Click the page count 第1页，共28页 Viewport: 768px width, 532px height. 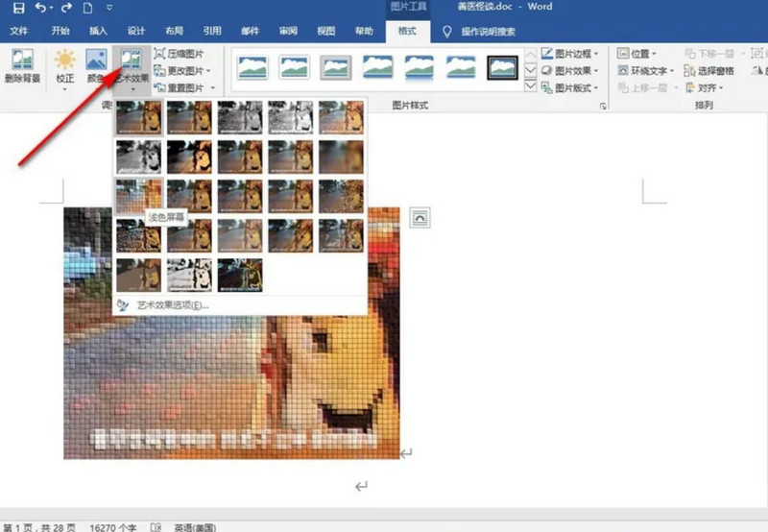(39, 527)
